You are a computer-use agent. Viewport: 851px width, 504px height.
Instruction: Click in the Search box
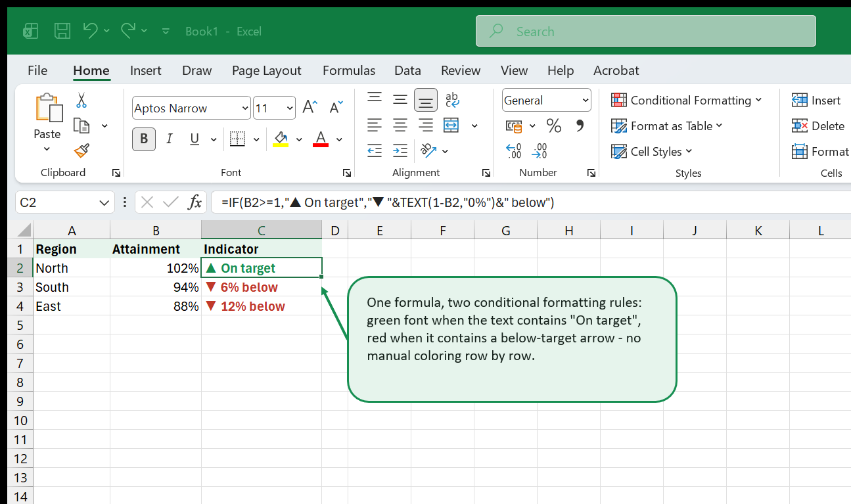click(x=646, y=31)
